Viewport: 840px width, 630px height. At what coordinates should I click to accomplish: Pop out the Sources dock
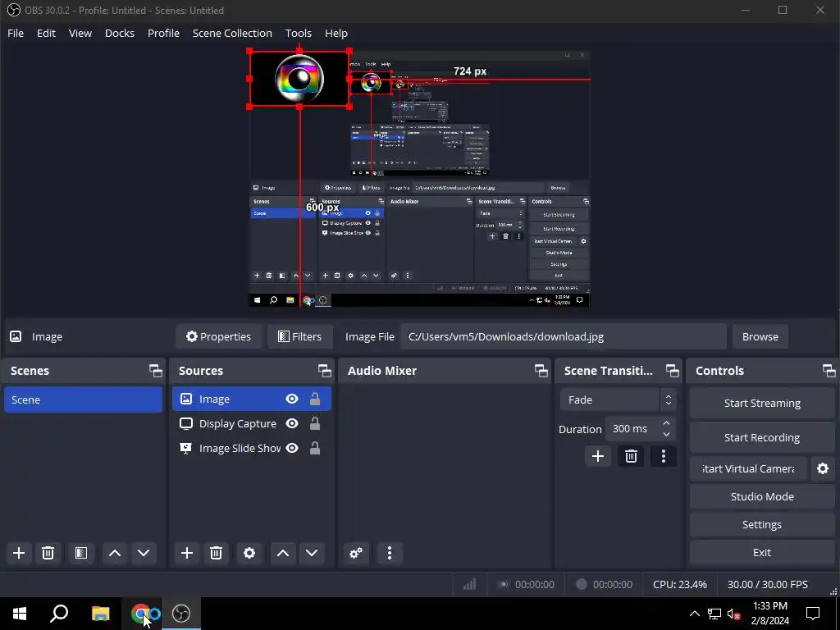[325, 371]
